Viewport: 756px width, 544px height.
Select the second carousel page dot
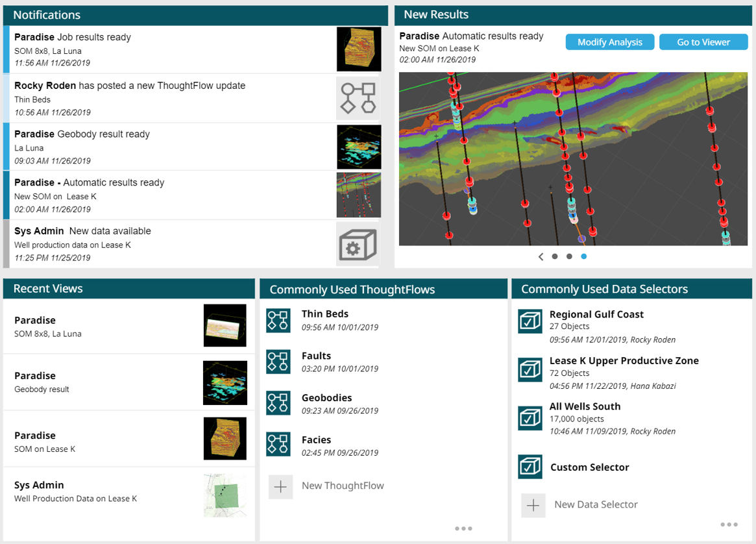[569, 256]
